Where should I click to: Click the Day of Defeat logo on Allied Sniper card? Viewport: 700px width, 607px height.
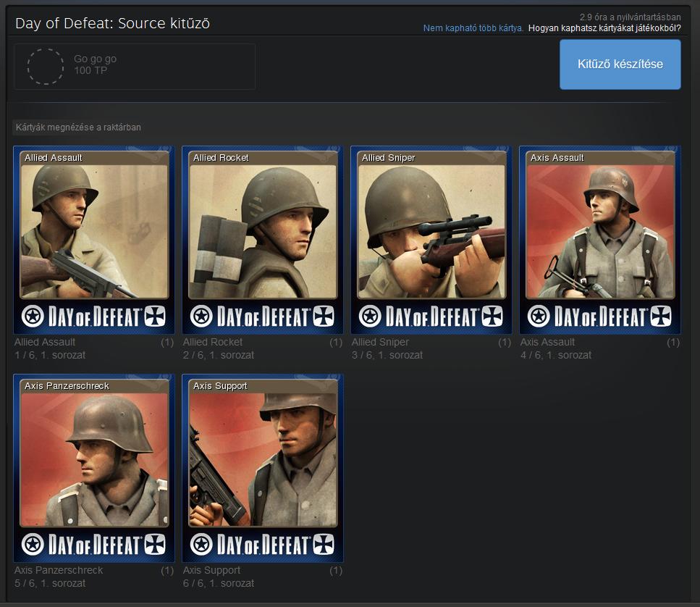click(432, 317)
